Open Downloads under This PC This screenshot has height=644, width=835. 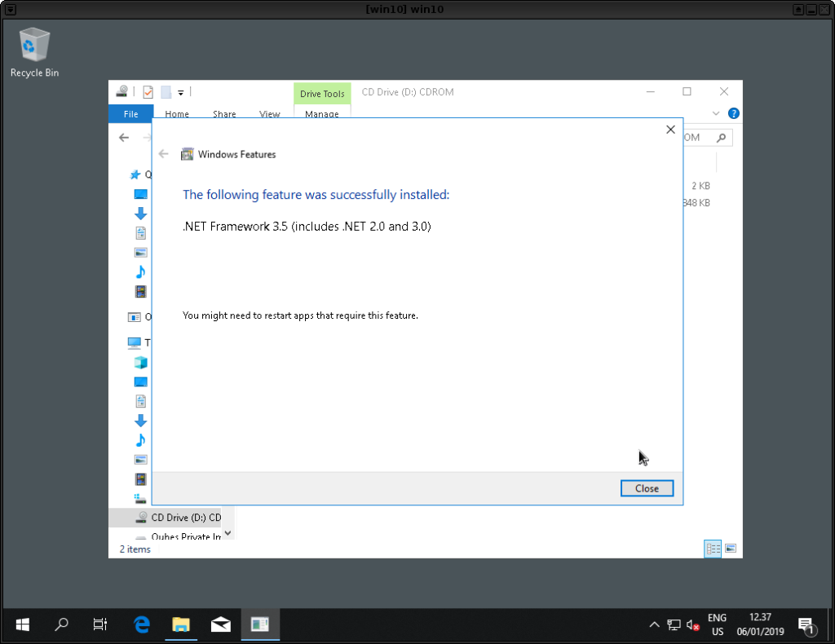click(140, 421)
